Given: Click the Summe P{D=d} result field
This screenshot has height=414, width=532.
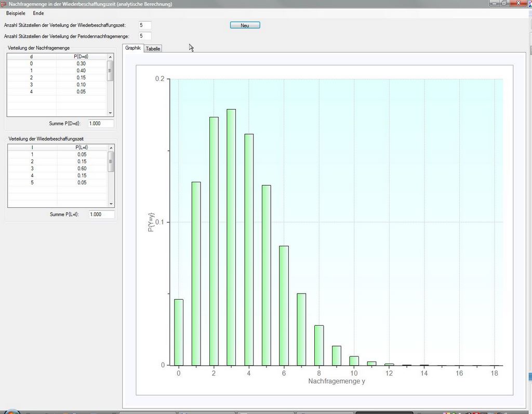Looking at the screenshot, I should click(x=101, y=124).
